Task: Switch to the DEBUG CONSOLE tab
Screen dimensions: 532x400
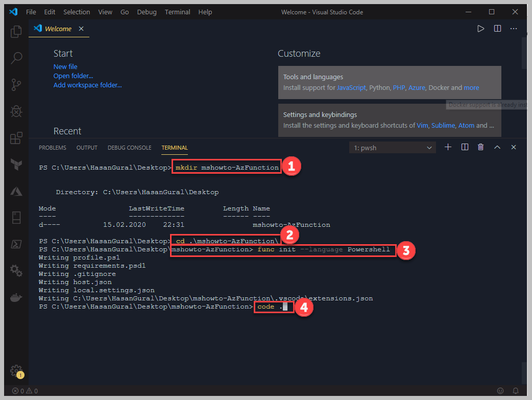Action: pyautogui.click(x=129, y=148)
